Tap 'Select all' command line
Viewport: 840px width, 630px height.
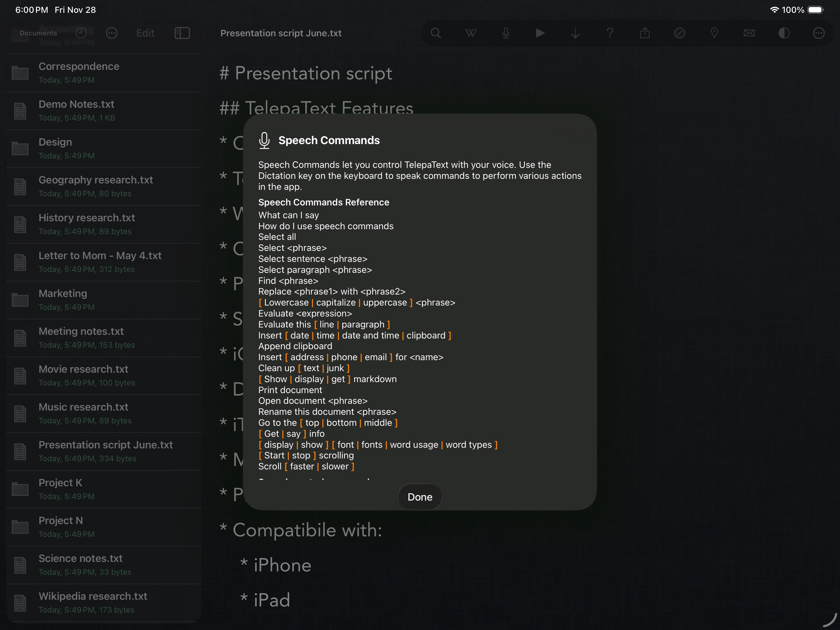277,237
